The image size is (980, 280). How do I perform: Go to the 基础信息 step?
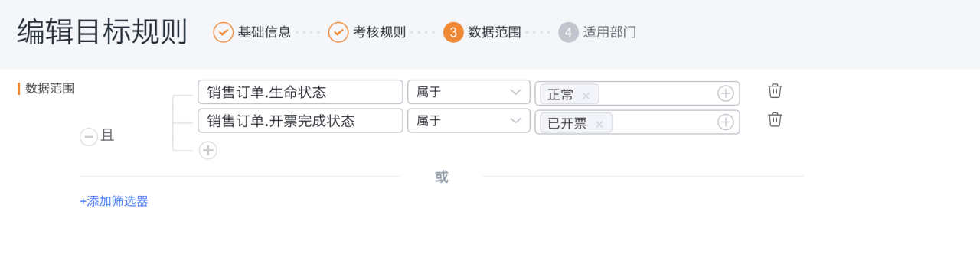pos(252,32)
